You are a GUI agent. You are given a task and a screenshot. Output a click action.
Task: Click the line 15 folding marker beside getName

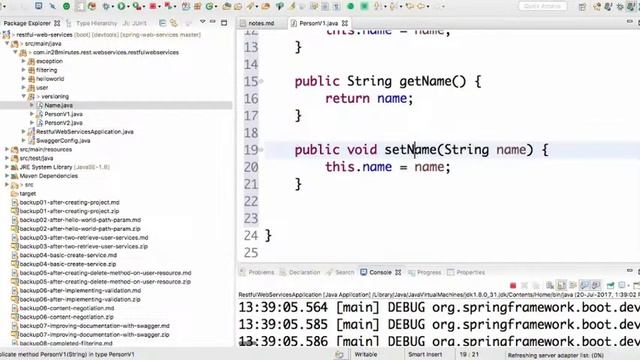click(261, 81)
